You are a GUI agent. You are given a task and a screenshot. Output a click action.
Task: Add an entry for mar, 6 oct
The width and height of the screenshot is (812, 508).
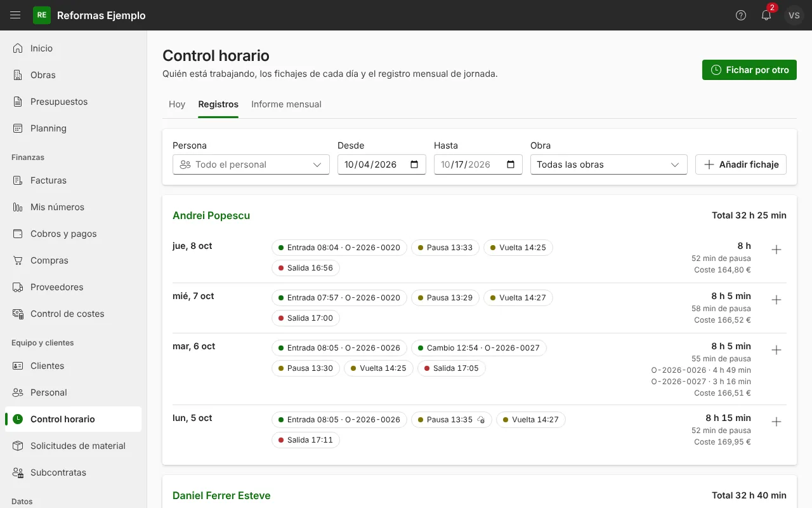point(776,350)
